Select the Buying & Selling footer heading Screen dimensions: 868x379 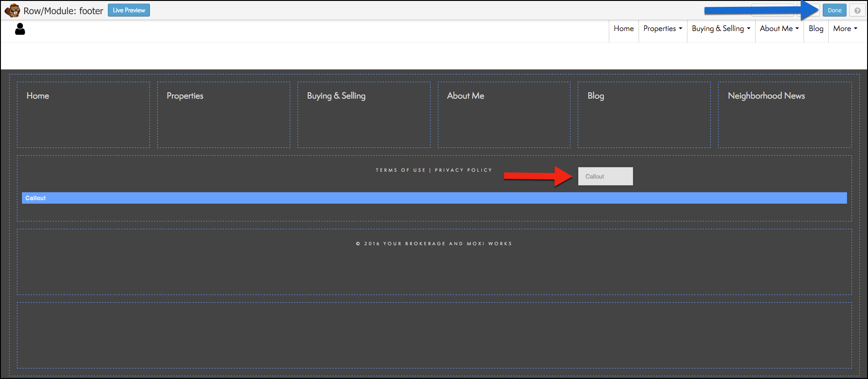(x=336, y=96)
